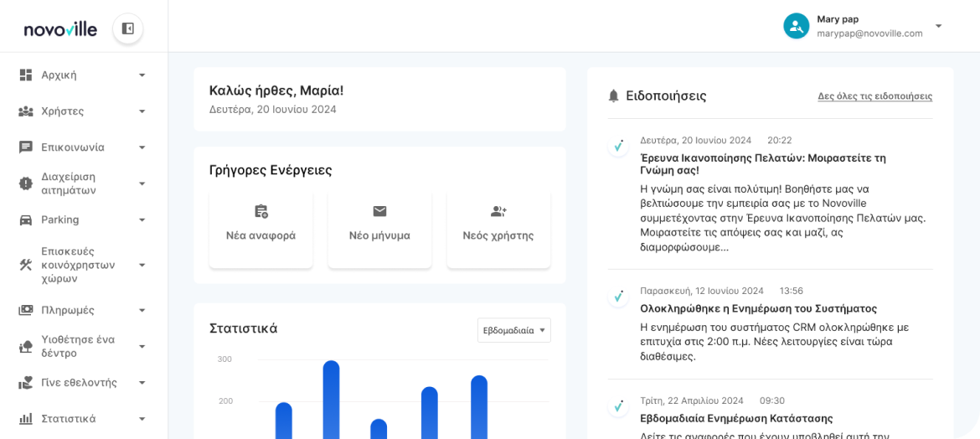Expand the Διαχείριση αιτημάτων menu arrow
The height and width of the screenshot is (439, 980).
coord(142,183)
